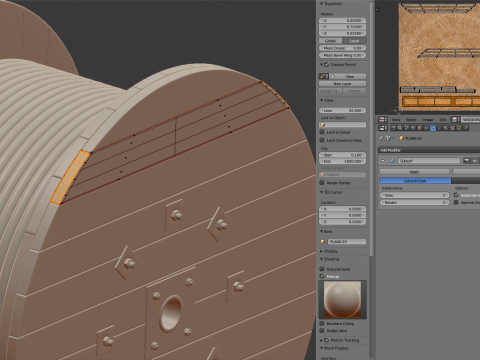Viewport: 480px width, 360px height.
Task: Open the Image menu in UV editor
Action: coord(428,119)
